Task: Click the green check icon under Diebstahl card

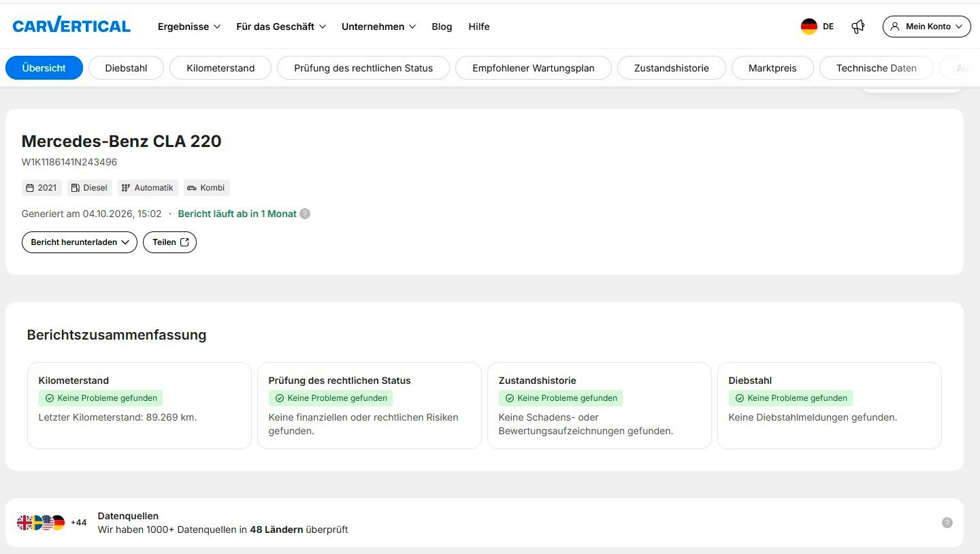Action: tap(739, 398)
